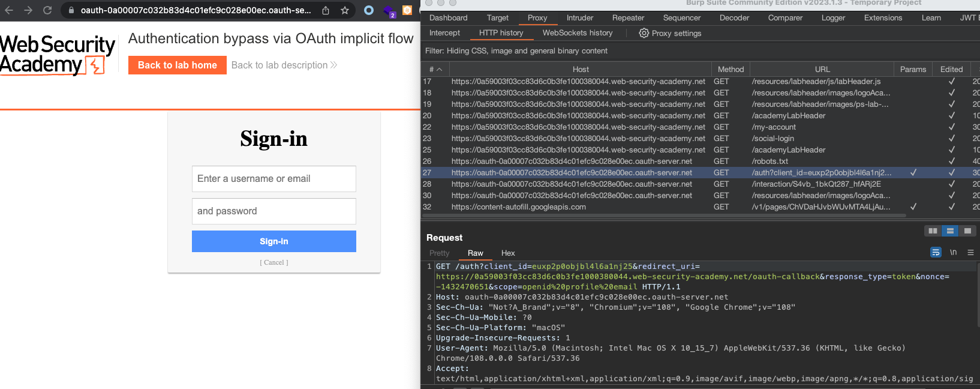This screenshot has height=389, width=980.
Task: Switch to side-by-side split layout
Action: [x=933, y=231]
